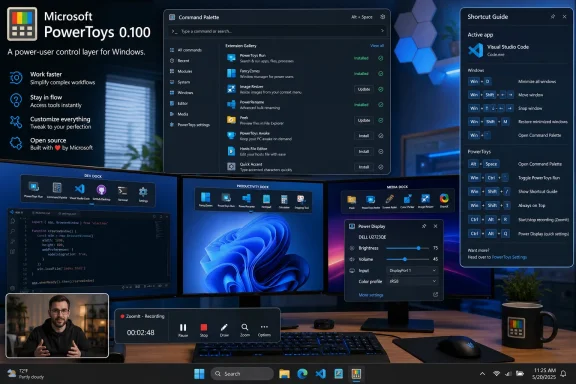Update the Image Resizer extension
Screen dimensions: 576x384
click(364, 89)
